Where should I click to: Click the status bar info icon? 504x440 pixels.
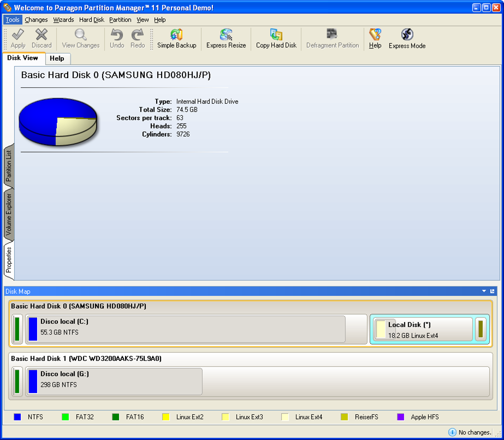pos(452,432)
